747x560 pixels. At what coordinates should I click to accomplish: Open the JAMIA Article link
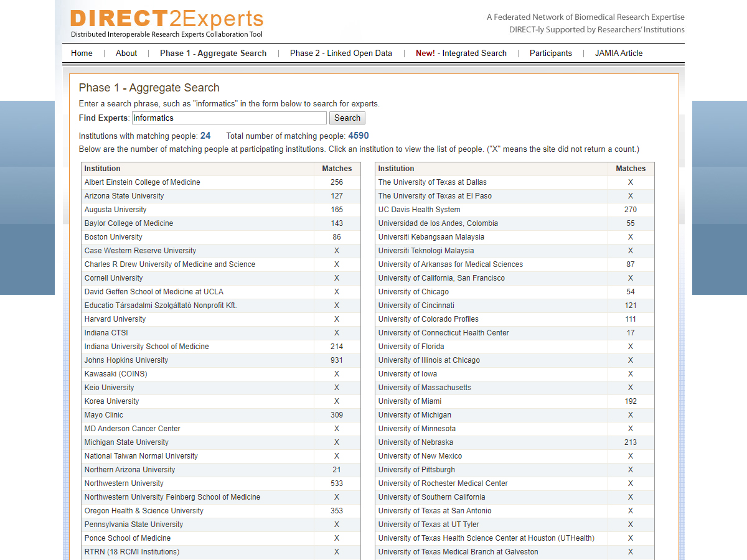[618, 54]
